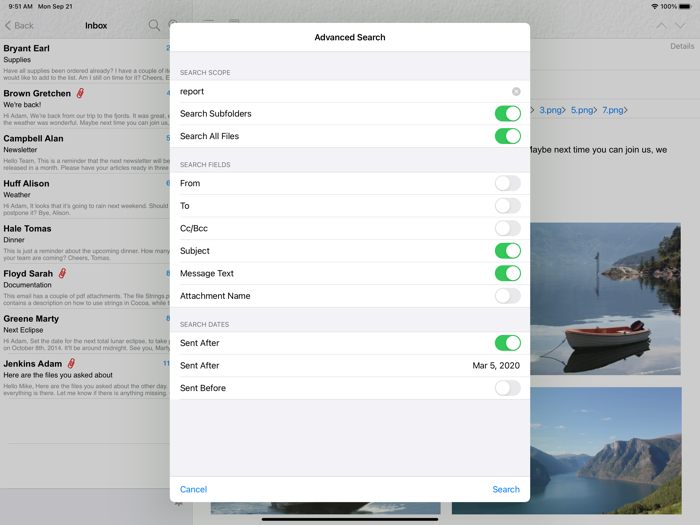Toggle Search Subfolders switch off

[508, 114]
